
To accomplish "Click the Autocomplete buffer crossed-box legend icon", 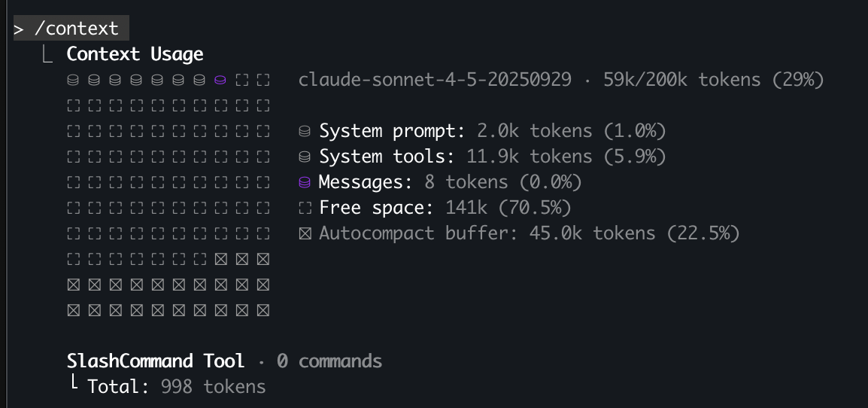I will (x=305, y=233).
